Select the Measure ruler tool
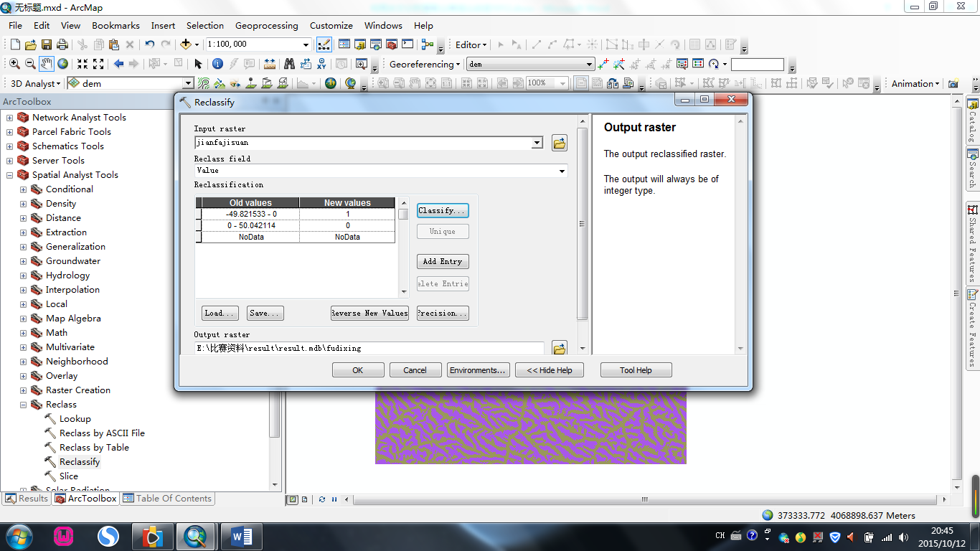 click(269, 64)
